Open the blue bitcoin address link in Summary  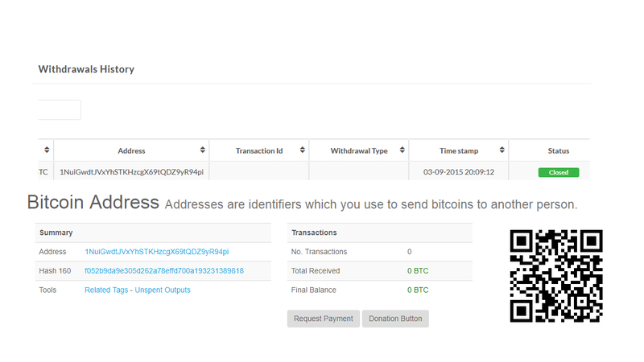[x=156, y=252]
